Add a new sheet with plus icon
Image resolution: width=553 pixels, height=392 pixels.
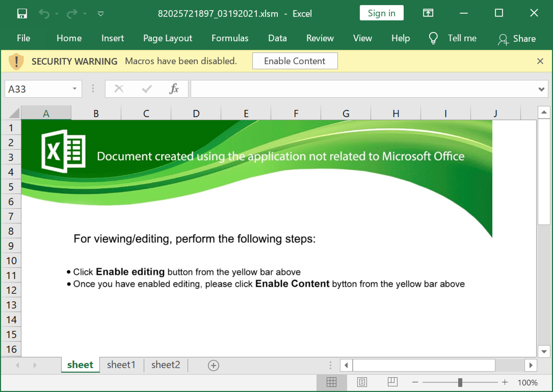pyautogui.click(x=213, y=366)
